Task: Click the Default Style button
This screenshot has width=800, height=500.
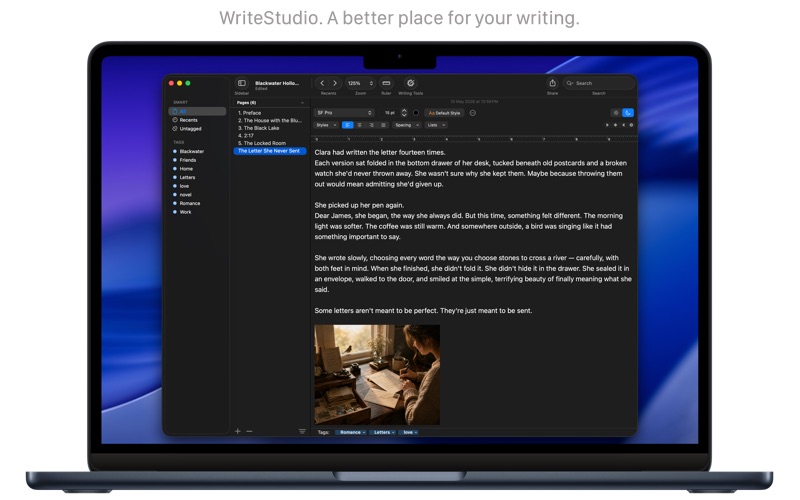Action: pos(444,113)
